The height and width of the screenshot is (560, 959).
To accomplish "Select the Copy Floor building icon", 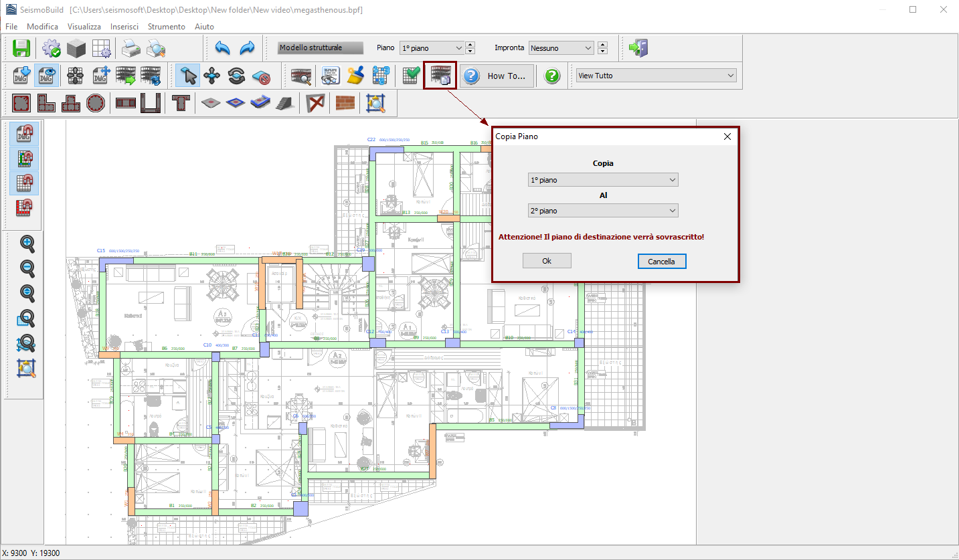I will pos(440,76).
